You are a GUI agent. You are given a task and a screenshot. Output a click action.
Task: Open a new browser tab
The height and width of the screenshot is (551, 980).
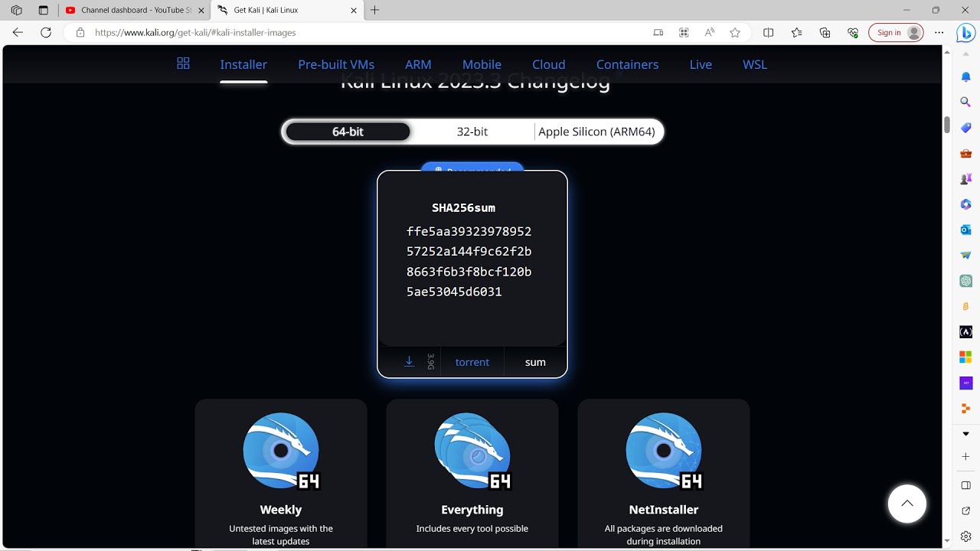[374, 11]
